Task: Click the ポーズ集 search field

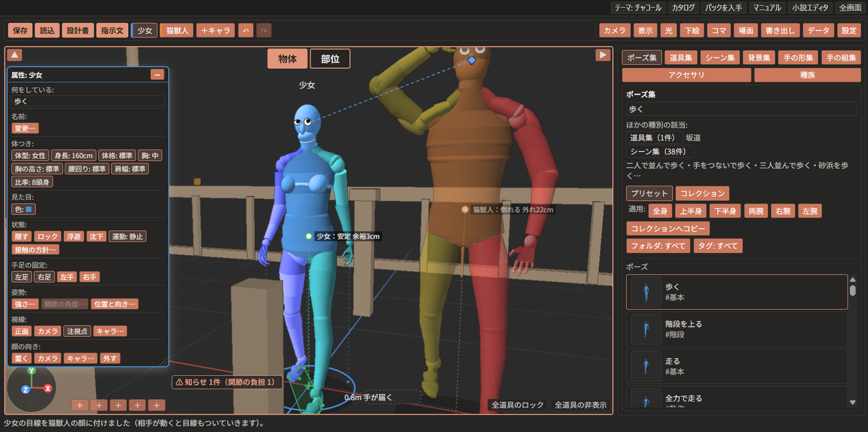Action: point(741,109)
